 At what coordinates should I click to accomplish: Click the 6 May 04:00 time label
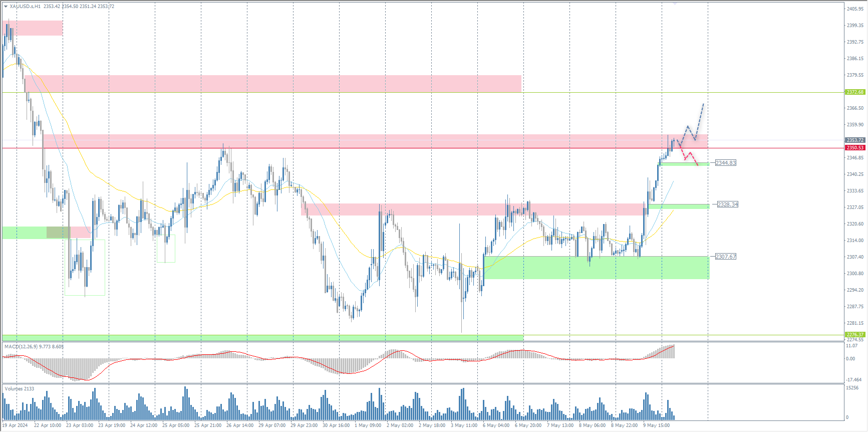[x=496, y=425]
